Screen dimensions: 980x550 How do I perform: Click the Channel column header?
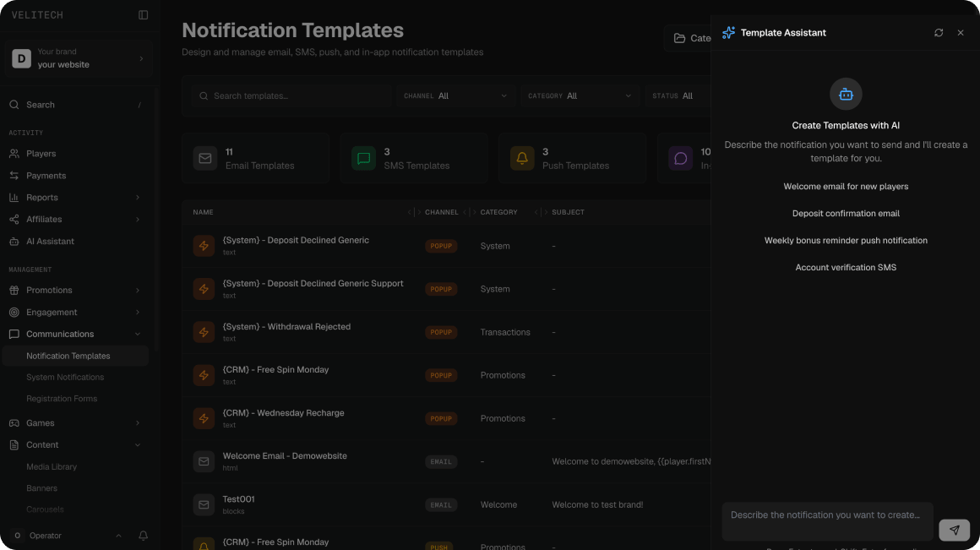pos(441,213)
